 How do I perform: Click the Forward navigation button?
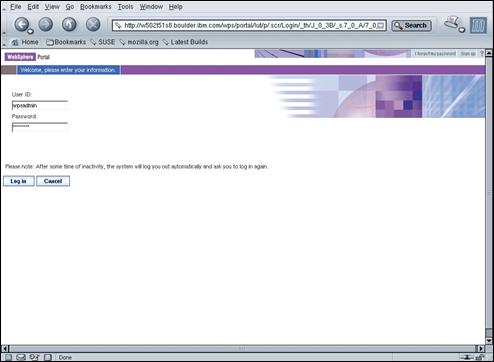point(46,24)
